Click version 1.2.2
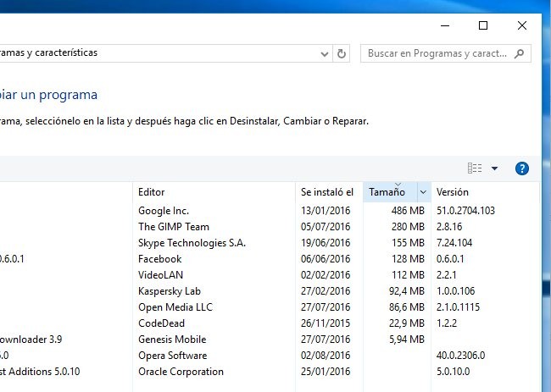The width and height of the screenshot is (551, 392). tap(447, 323)
